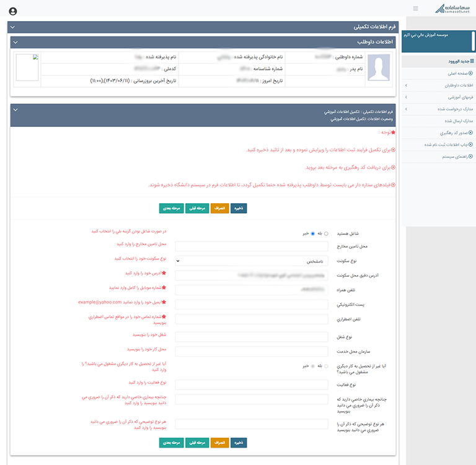476x465 pixels.
Task: Select خیر for شاغل هستید
Action: [312, 233]
